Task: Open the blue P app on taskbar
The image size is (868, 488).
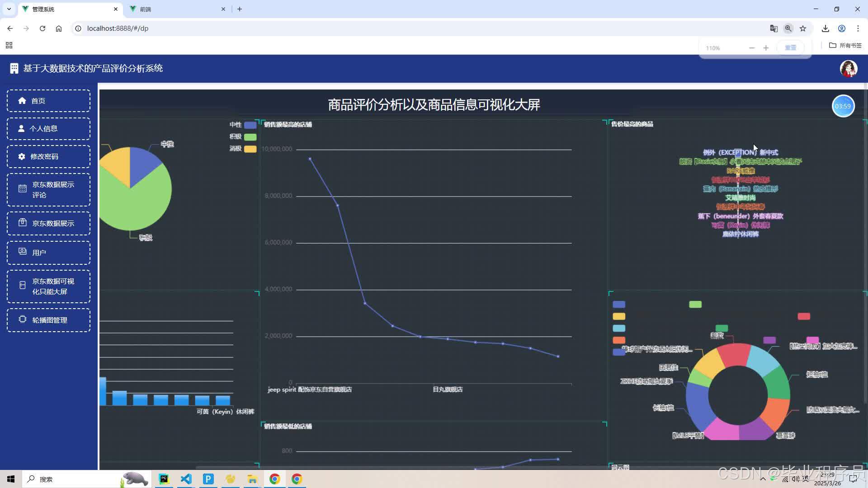Action: pyautogui.click(x=208, y=479)
